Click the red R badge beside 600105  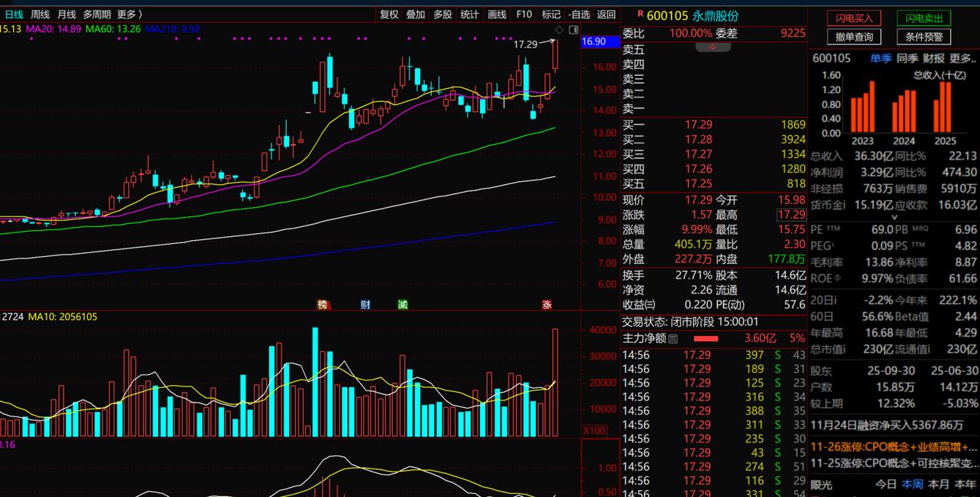640,14
